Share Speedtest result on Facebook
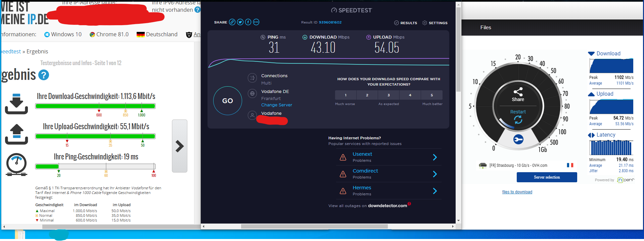This screenshot has height=241, width=644. click(248, 22)
